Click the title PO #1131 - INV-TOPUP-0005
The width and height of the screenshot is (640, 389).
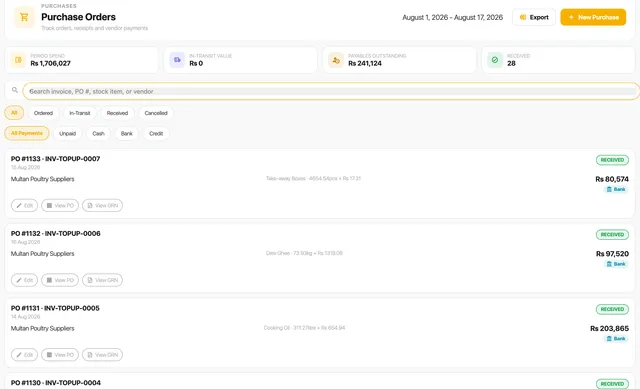click(55, 308)
